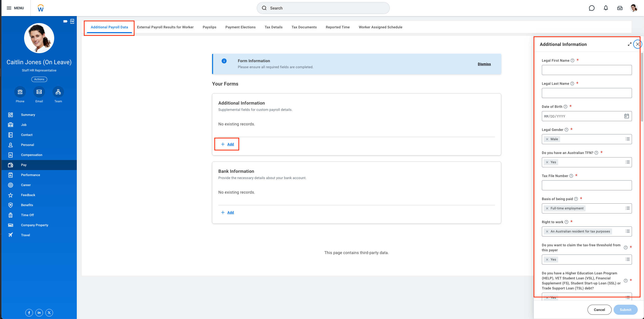Screen dimensions: 644x319
Task: Switch to Additional Payroll Data tab
Action: coord(109,27)
